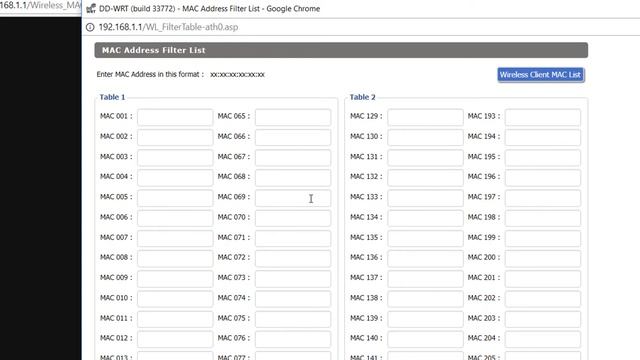Focus the MAC 129 input field
640x360 pixels.
[425, 117]
